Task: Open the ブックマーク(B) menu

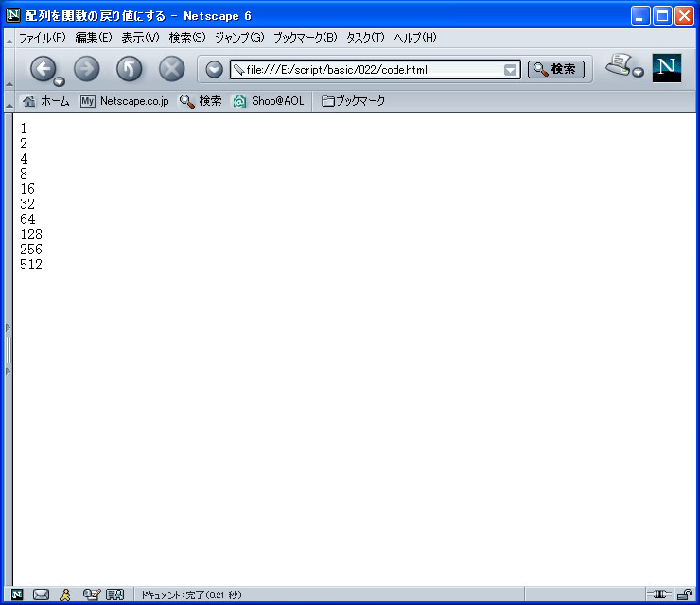Action: tap(306, 38)
